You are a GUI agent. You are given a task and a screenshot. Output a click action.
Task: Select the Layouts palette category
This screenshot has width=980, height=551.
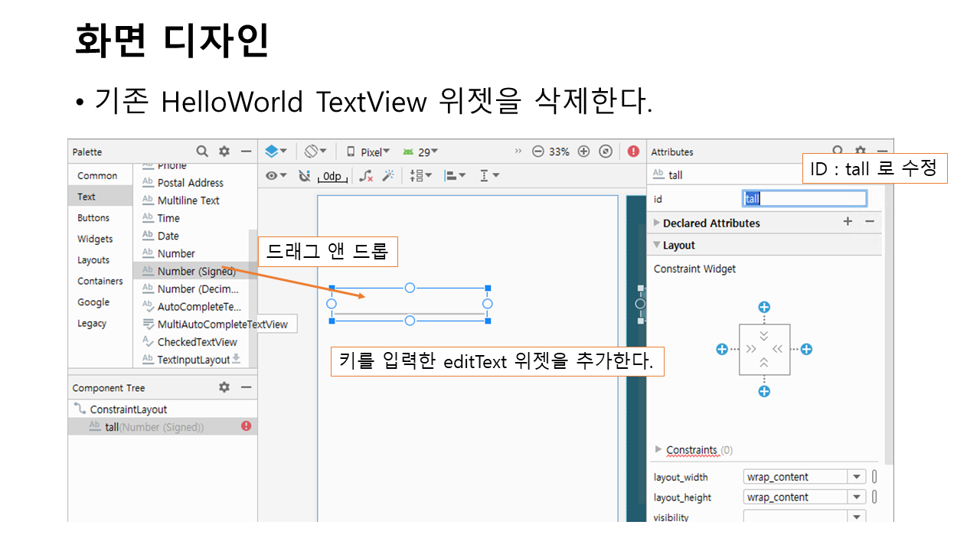point(93,260)
